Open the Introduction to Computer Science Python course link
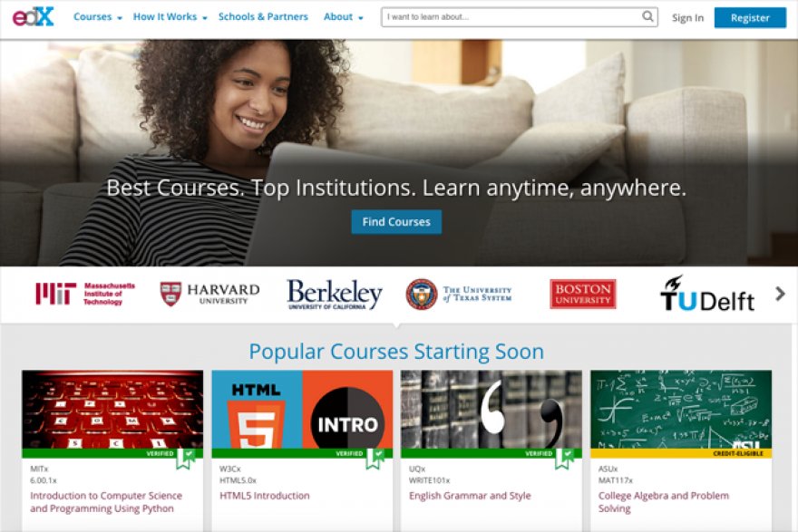 (106, 502)
